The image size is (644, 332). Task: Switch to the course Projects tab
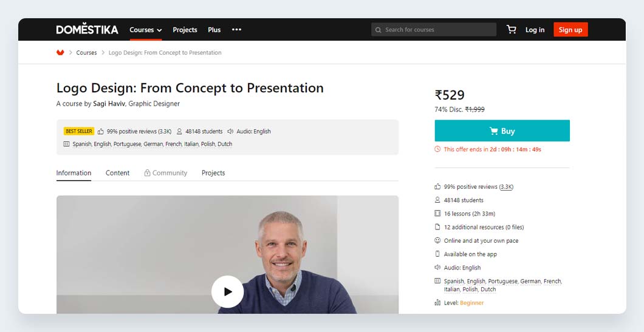(213, 173)
